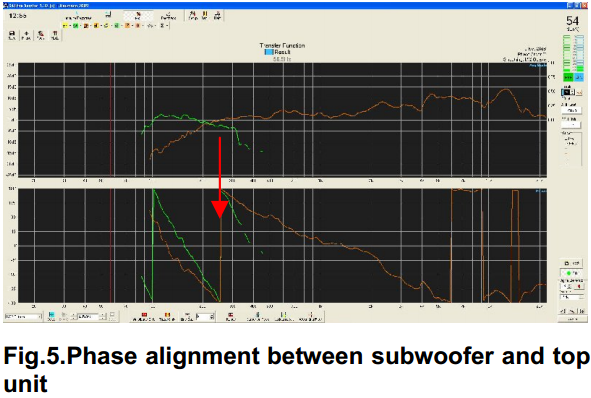Click the plus icon beside the save icon
Viewport: 591px width, 398px height.
click(26, 35)
